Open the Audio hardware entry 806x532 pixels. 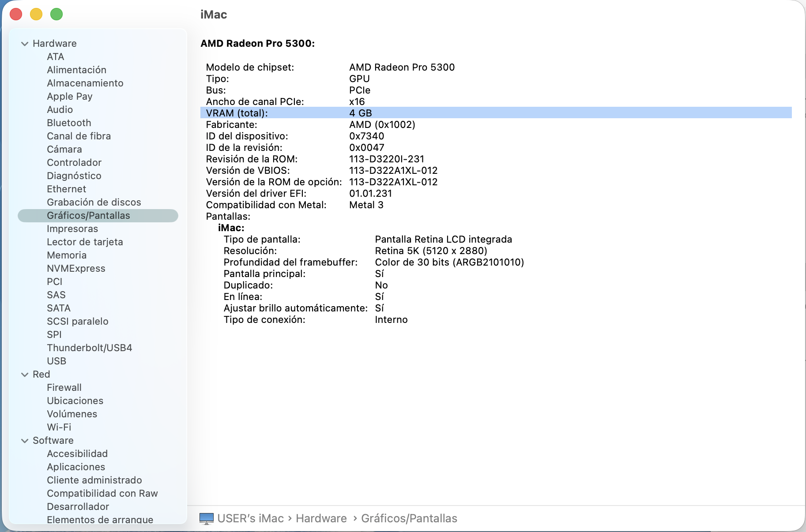tap(60, 110)
